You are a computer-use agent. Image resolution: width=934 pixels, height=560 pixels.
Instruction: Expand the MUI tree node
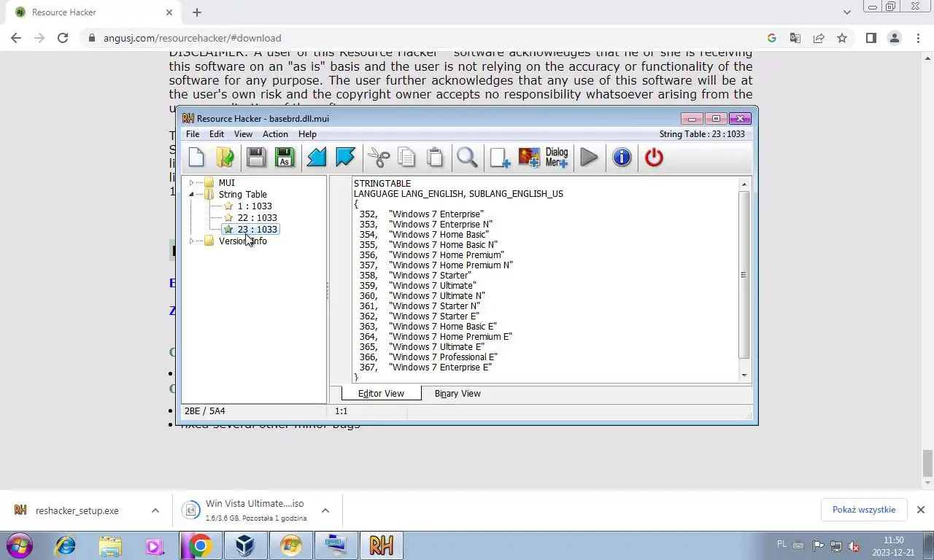[191, 183]
